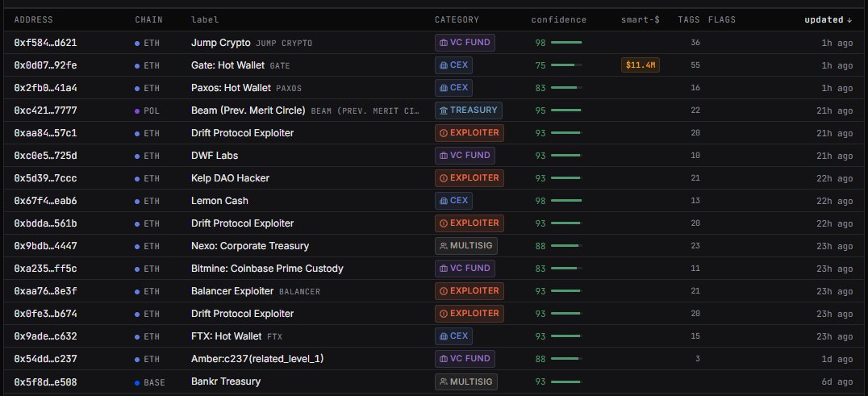Sort by the confidence column header
Image resolution: width=868 pixels, height=396 pixels.
558,20
